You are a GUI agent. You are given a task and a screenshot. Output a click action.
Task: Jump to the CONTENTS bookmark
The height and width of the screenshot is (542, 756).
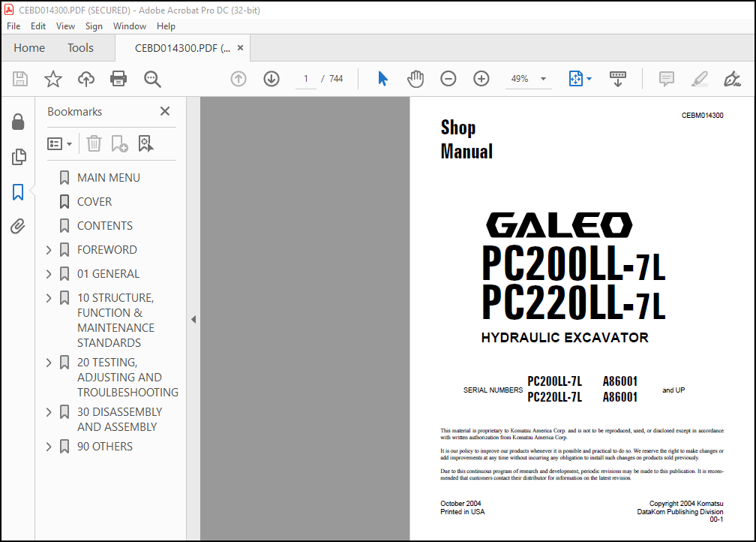click(x=105, y=225)
